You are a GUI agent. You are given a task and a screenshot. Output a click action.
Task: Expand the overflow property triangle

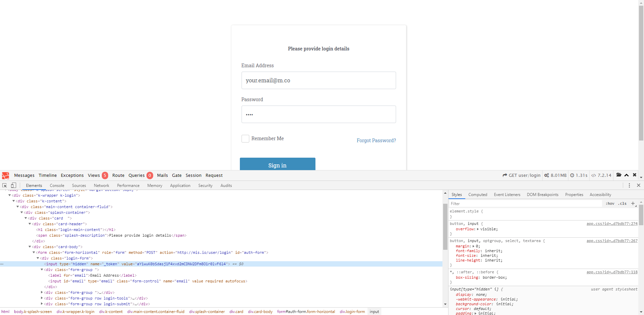click(x=478, y=229)
